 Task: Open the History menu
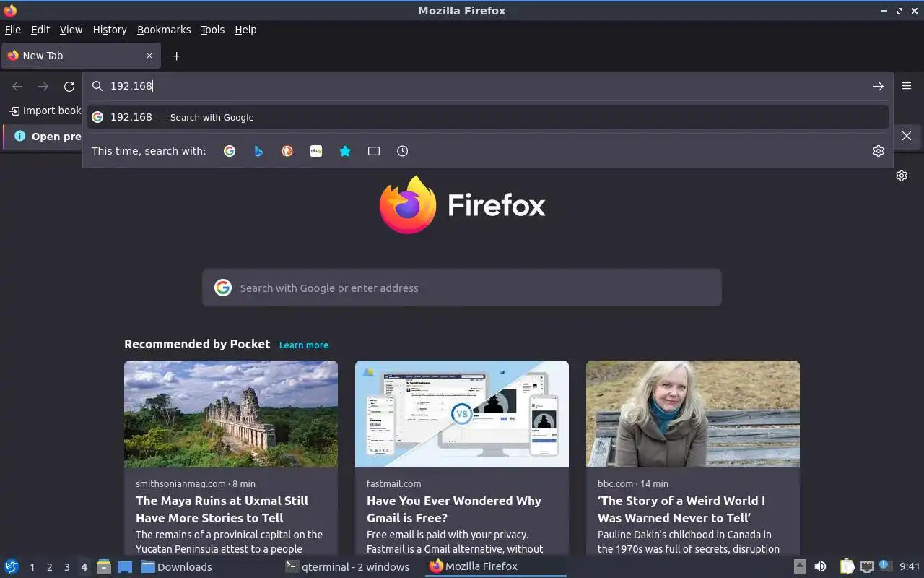click(x=110, y=30)
